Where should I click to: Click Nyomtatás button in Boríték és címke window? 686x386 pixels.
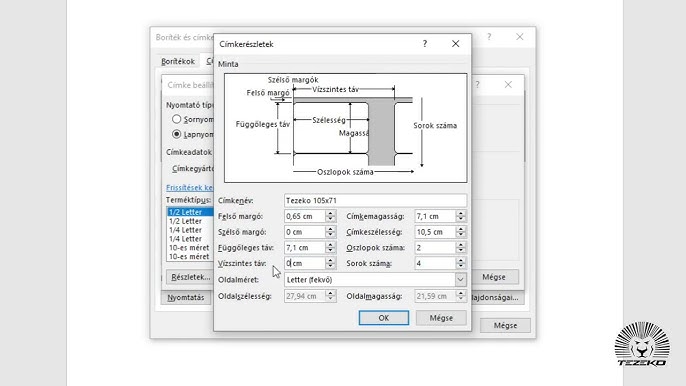pyautogui.click(x=186, y=298)
